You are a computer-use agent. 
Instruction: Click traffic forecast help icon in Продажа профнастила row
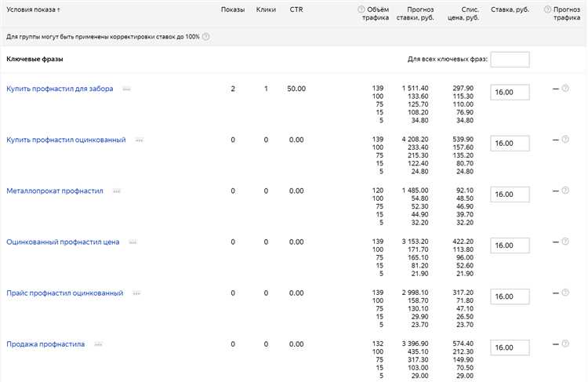coord(565,344)
